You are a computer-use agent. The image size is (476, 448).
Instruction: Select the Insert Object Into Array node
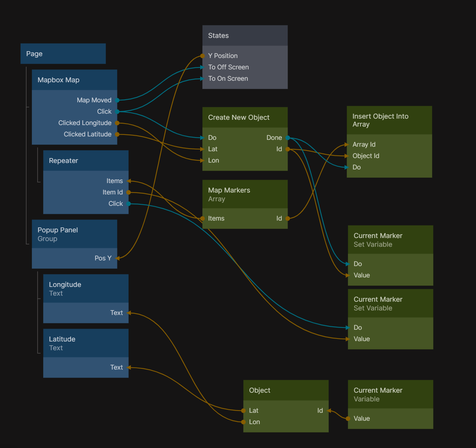coord(389,121)
